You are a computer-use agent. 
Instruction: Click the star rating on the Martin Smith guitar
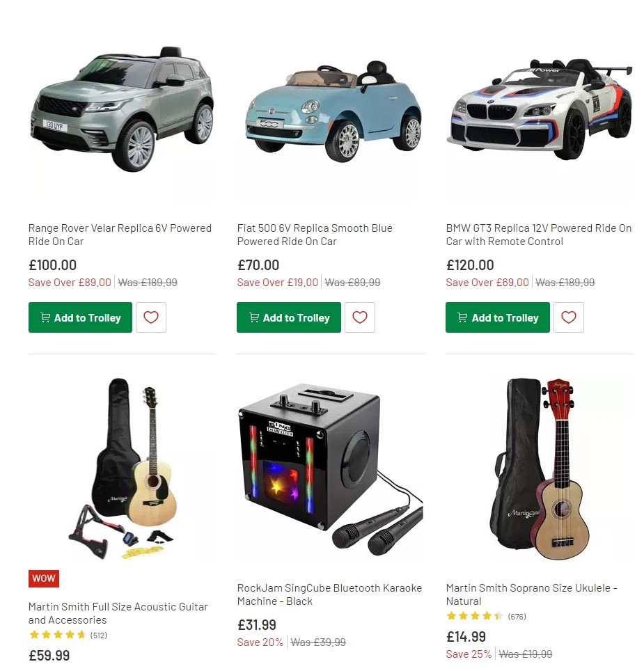click(56, 635)
